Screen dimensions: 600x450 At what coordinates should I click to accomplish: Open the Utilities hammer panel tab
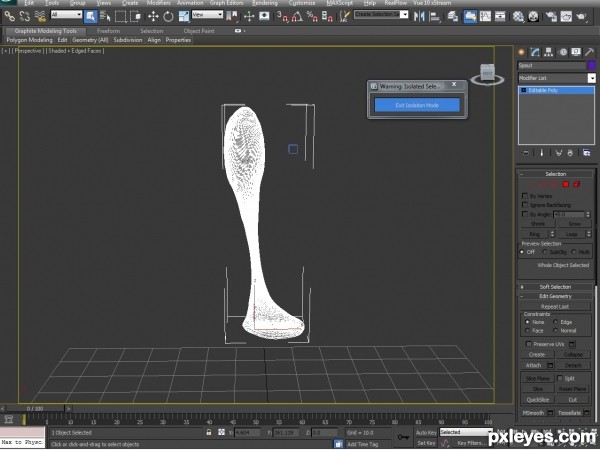[590, 52]
